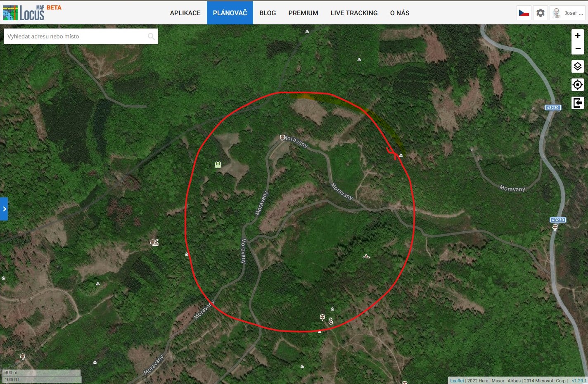Click the Leaflet attribution link
The image size is (588, 384).
coord(457,381)
